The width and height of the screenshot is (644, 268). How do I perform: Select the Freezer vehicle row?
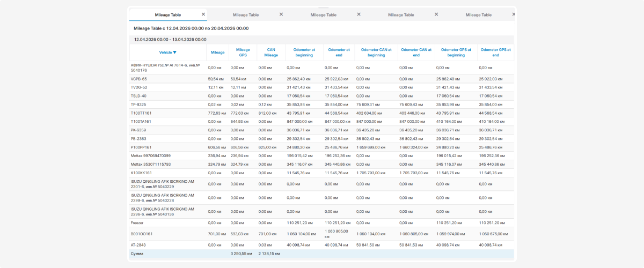[x=321, y=222]
